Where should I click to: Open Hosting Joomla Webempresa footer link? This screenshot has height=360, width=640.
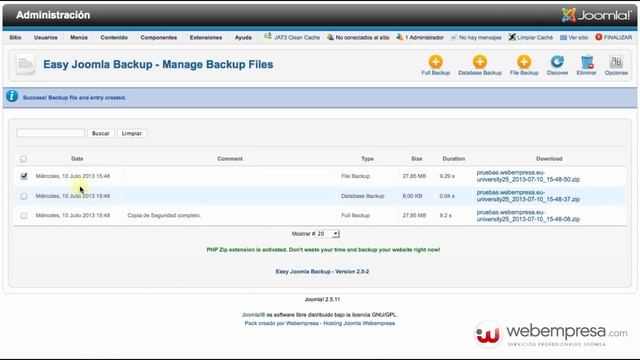click(x=359, y=323)
